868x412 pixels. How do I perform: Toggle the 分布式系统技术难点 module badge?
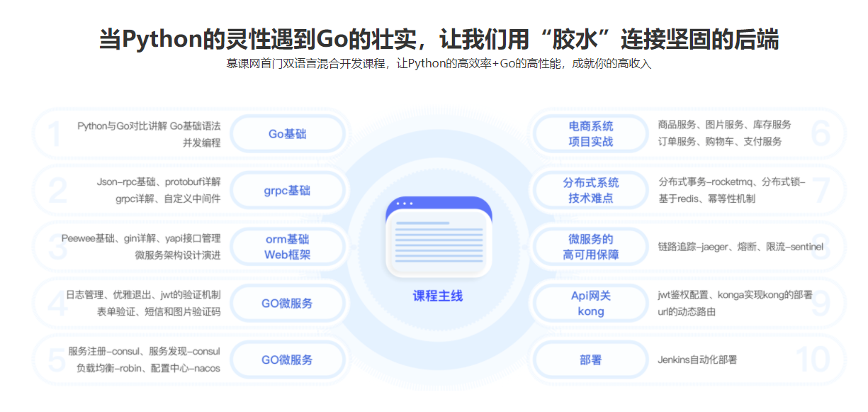pyautogui.click(x=589, y=189)
